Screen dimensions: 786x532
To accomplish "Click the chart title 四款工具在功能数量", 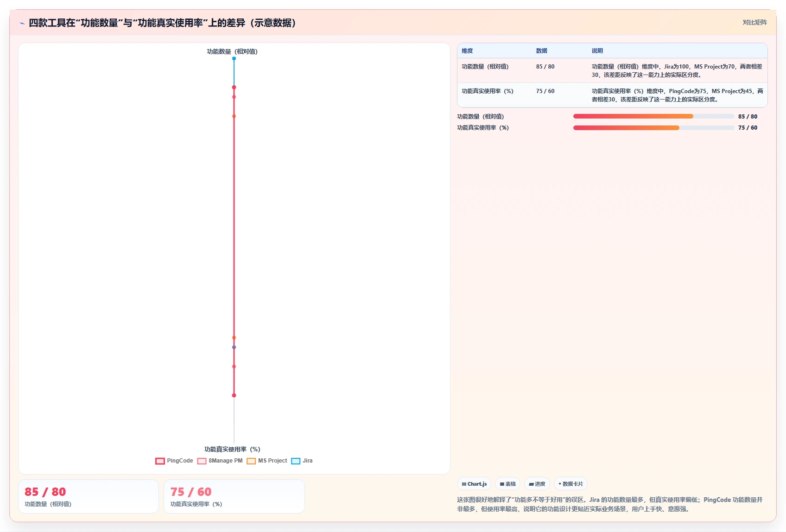I will [162, 23].
